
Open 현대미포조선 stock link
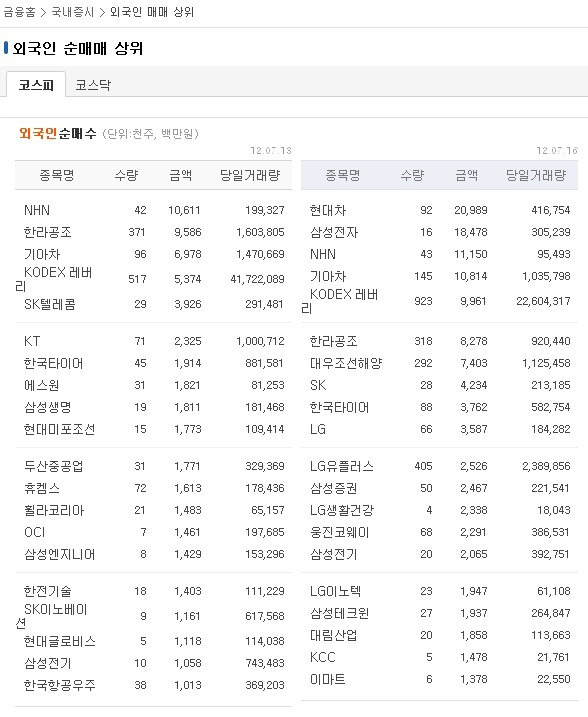click(59, 429)
